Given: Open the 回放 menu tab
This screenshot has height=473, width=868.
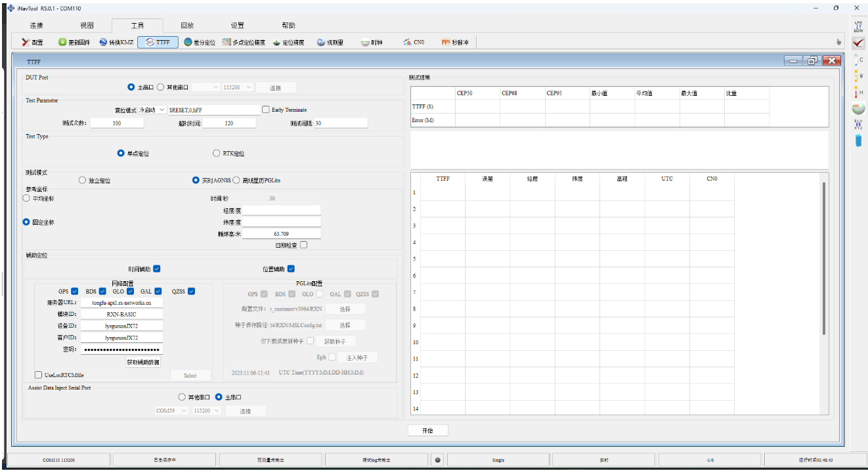Looking at the screenshot, I should (187, 26).
